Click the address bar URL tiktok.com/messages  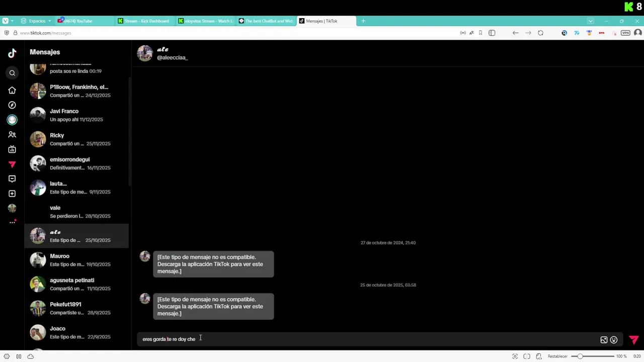tap(45, 33)
